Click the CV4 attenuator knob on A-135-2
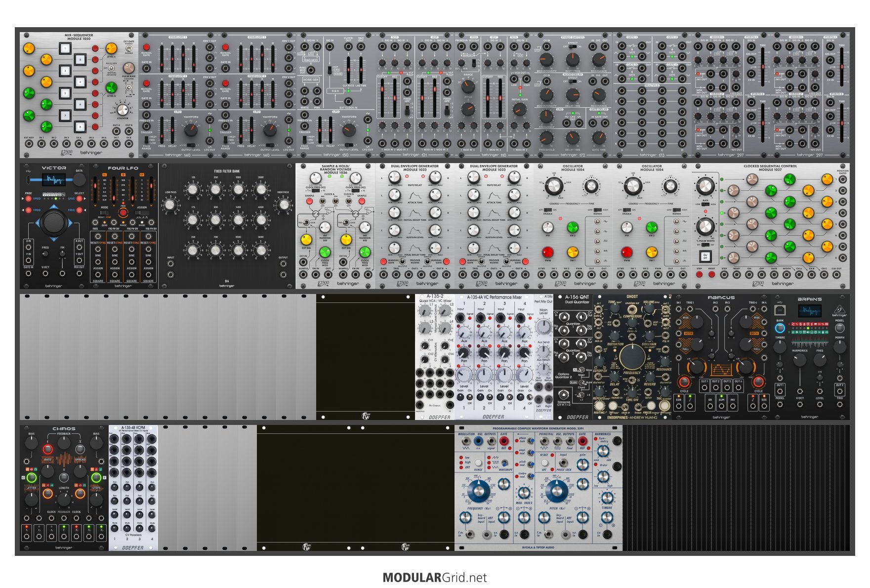Image resolution: width=870 pixels, height=588 pixels. pyautogui.click(x=445, y=359)
